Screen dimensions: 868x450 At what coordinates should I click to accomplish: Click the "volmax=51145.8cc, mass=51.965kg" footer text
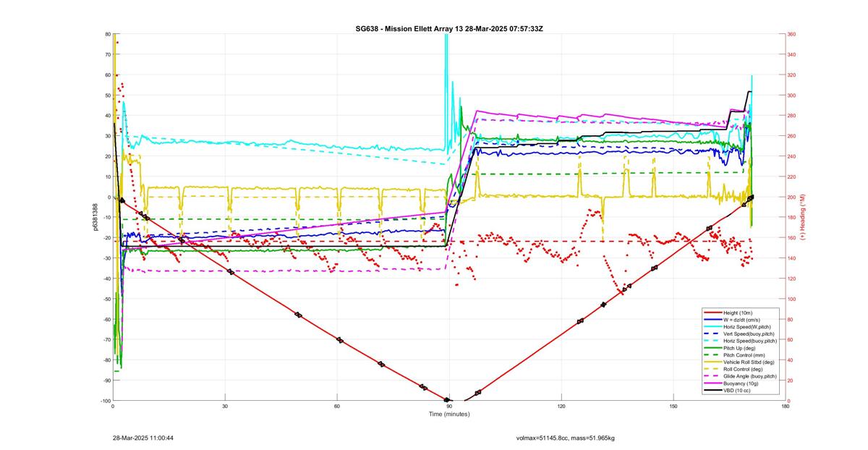566,438
